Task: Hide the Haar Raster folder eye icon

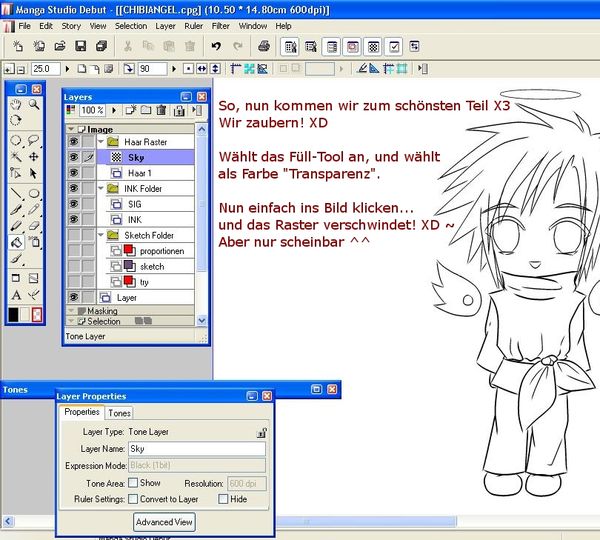Action: 73,142
